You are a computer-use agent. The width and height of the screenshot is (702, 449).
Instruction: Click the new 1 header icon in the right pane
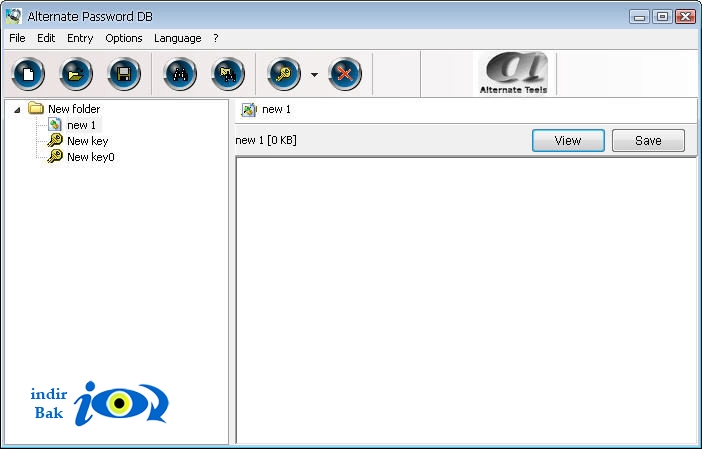249,109
